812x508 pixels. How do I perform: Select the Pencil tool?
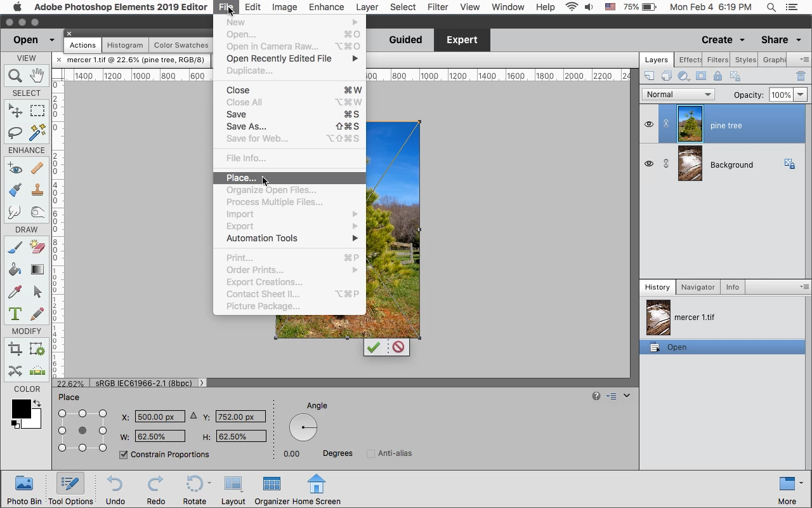point(37,314)
